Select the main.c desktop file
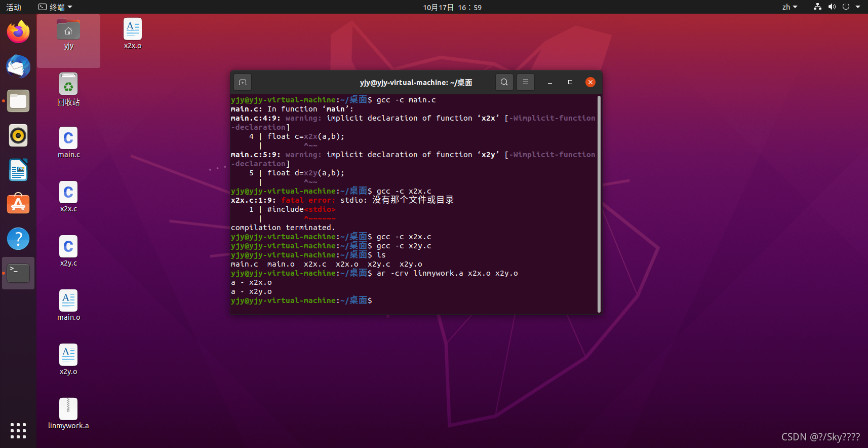 coord(68,143)
